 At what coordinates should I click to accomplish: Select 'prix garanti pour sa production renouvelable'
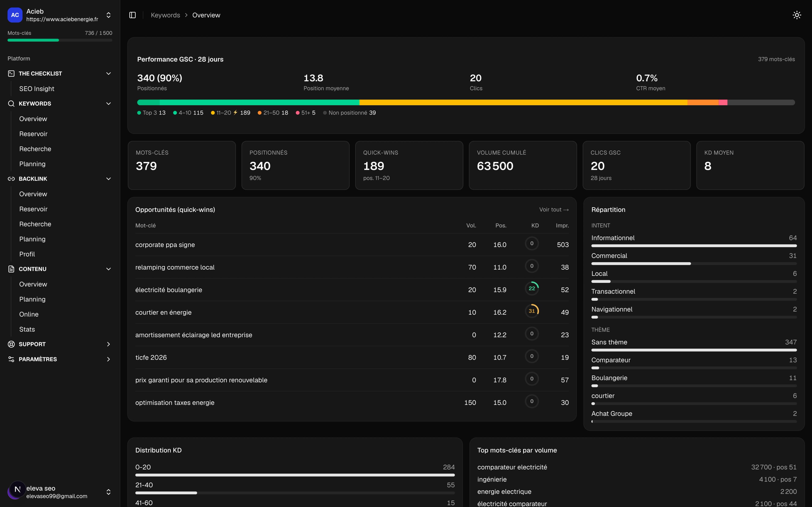coord(201,380)
